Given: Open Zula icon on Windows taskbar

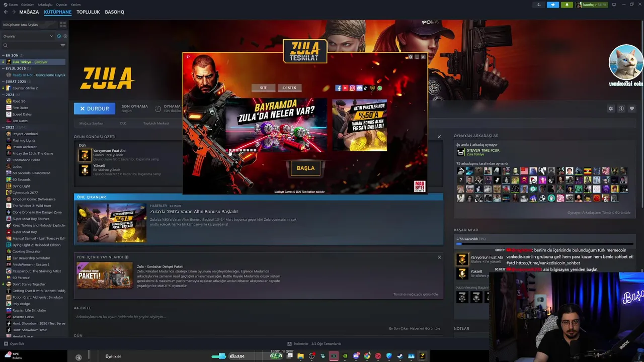Looking at the screenshot, I should click(x=422, y=356).
